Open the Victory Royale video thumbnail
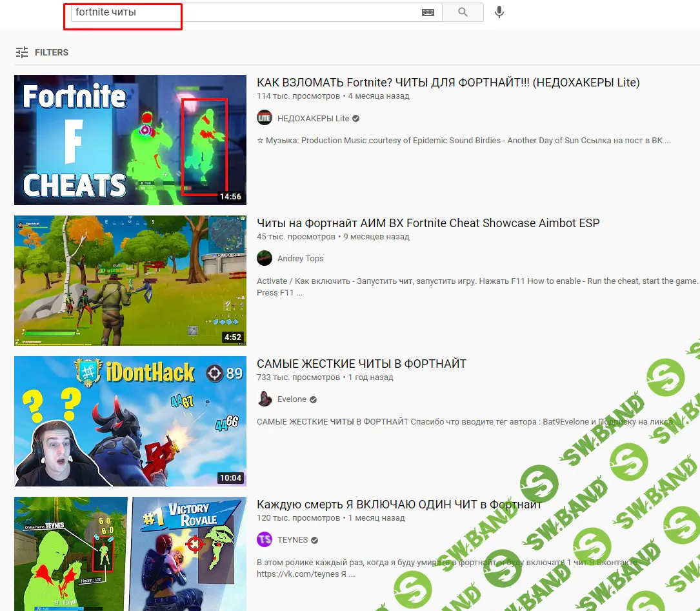The height and width of the screenshot is (611, 700). click(130, 554)
